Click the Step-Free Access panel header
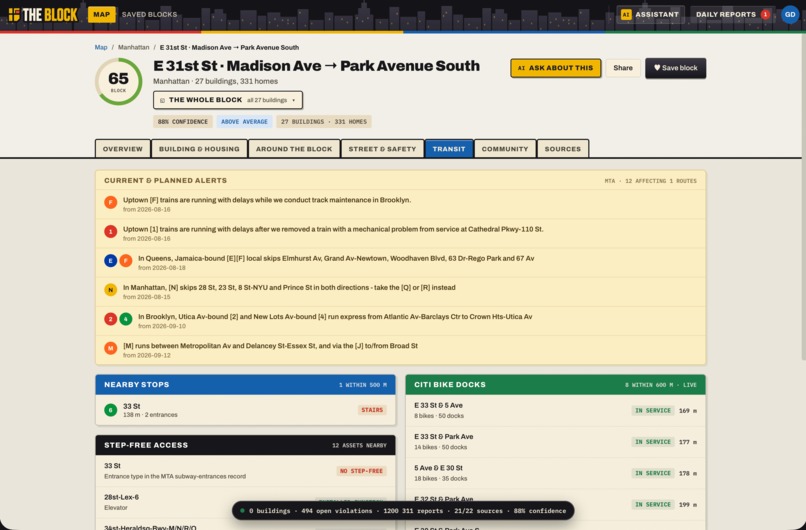The width and height of the screenshot is (806, 530). 245,445
